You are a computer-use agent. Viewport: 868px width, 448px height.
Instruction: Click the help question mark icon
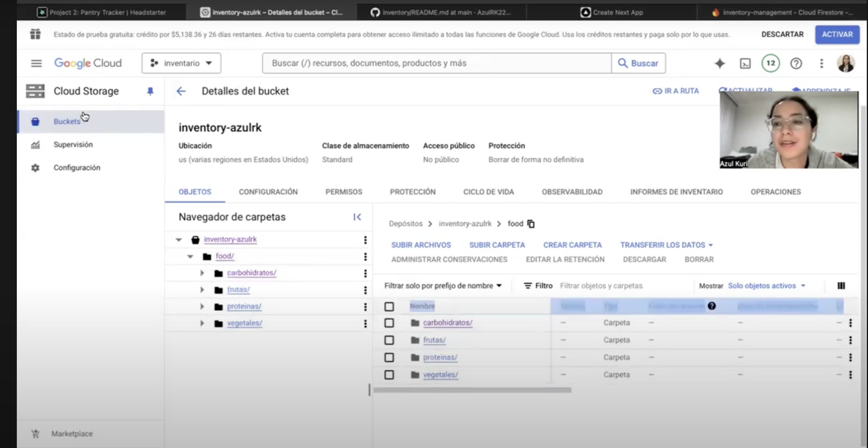coord(796,63)
